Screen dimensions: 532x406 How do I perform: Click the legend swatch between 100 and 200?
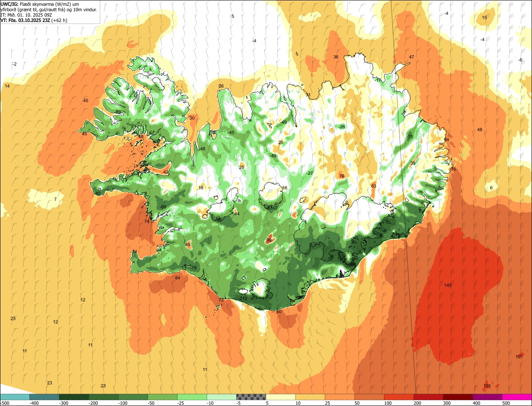point(399,397)
